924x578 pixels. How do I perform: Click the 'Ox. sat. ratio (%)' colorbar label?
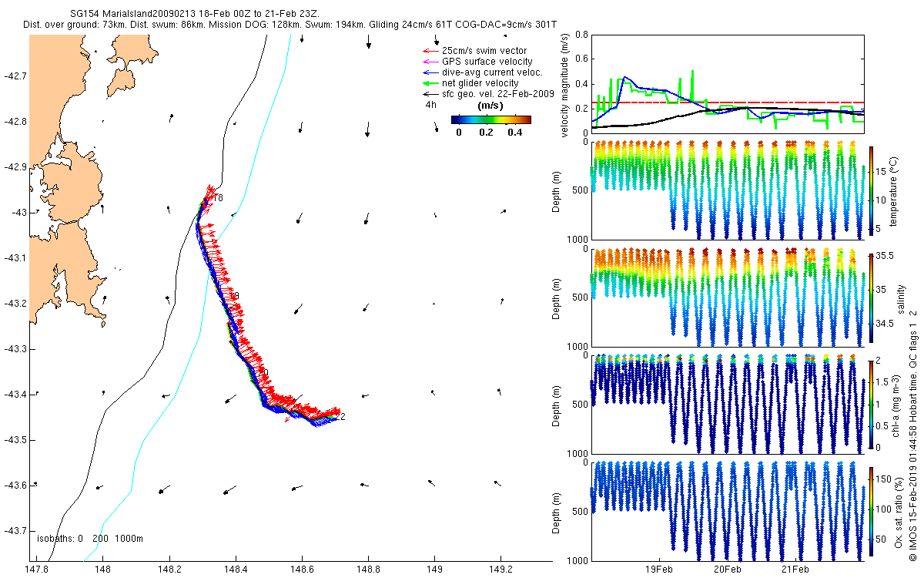pyautogui.click(x=899, y=511)
